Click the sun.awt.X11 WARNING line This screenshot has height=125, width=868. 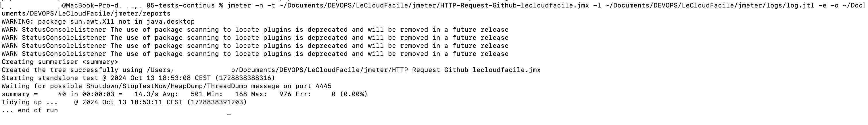[98, 22]
